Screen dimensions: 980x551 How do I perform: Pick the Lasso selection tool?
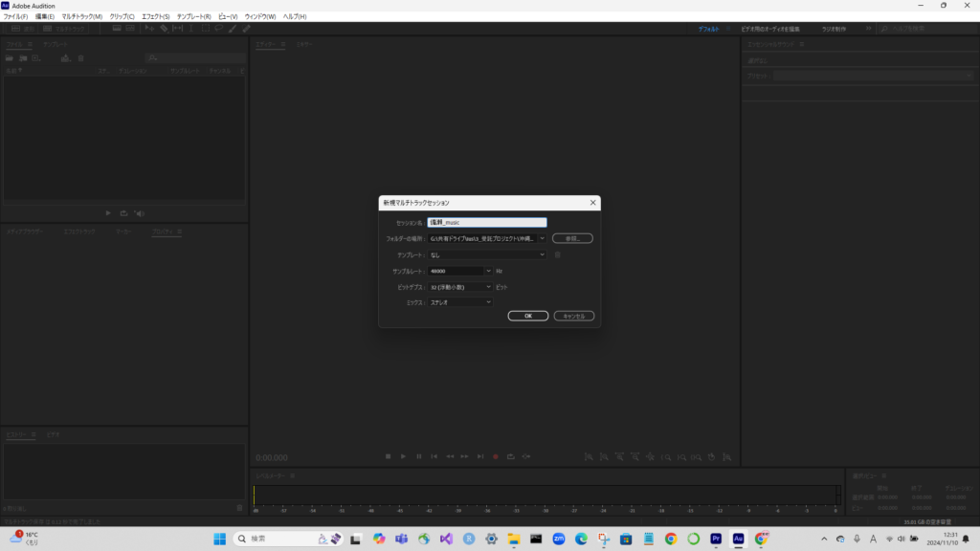[x=219, y=29]
